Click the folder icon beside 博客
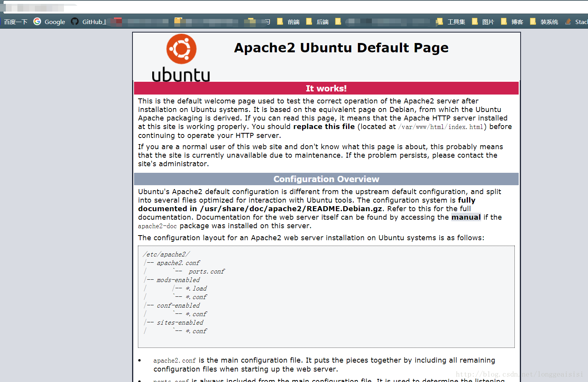588x382 pixels. (504, 22)
